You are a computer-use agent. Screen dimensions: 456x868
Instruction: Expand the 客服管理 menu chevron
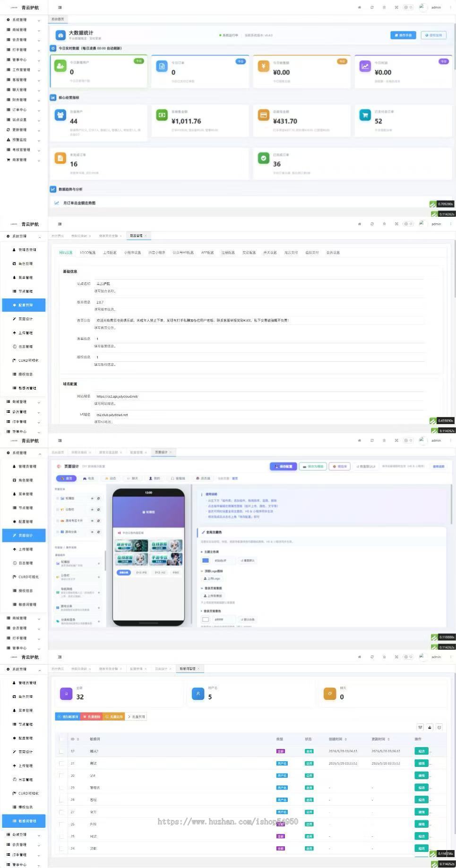click(x=39, y=80)
